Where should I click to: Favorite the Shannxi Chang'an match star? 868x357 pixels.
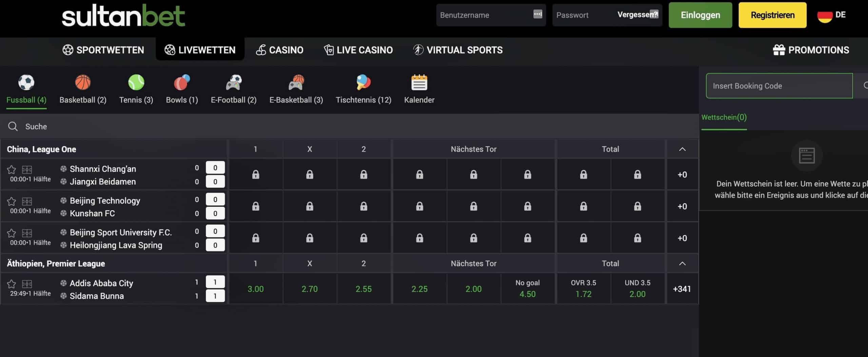tap(12, 170)
